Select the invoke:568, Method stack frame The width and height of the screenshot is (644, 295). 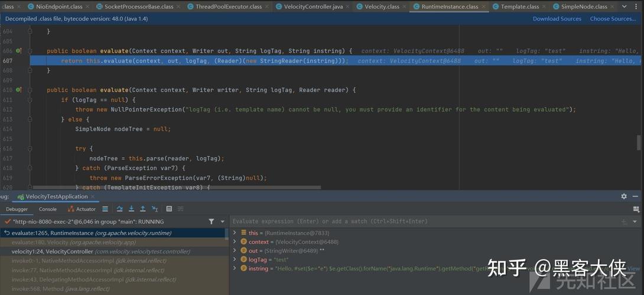click(112, 289)
